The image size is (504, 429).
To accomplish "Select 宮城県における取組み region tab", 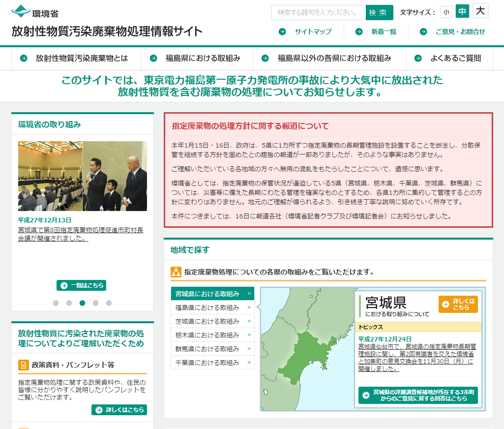I will (212, 294).
